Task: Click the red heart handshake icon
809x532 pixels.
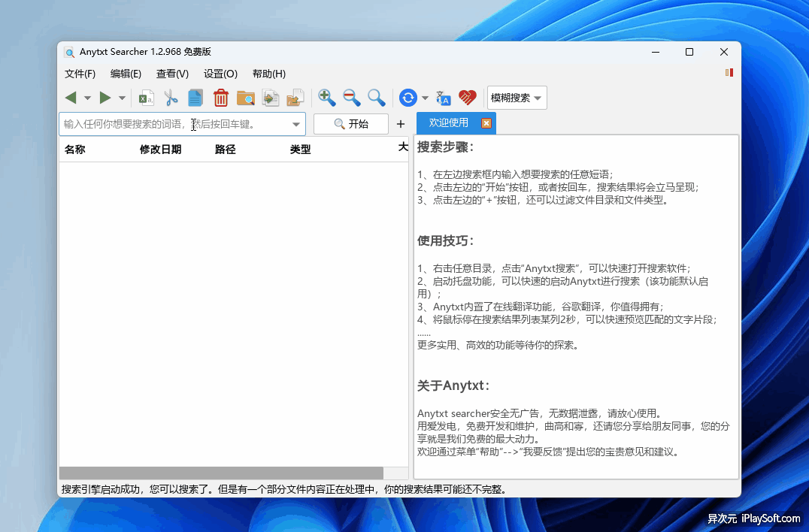Action: [x=468, y=98]
